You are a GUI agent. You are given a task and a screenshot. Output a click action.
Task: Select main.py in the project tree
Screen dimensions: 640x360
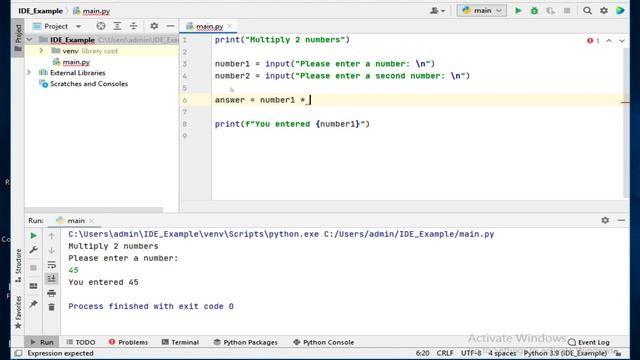(x=76, y=62)
